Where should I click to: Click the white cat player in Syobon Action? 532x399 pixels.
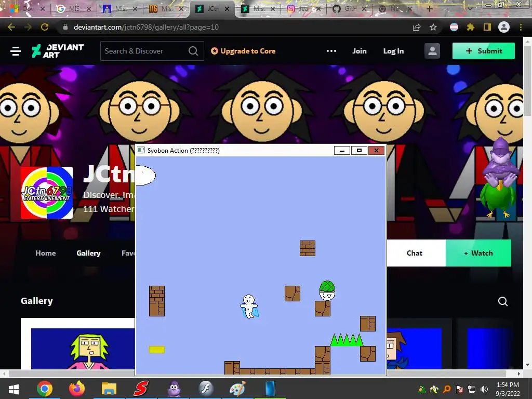point(249,307)
